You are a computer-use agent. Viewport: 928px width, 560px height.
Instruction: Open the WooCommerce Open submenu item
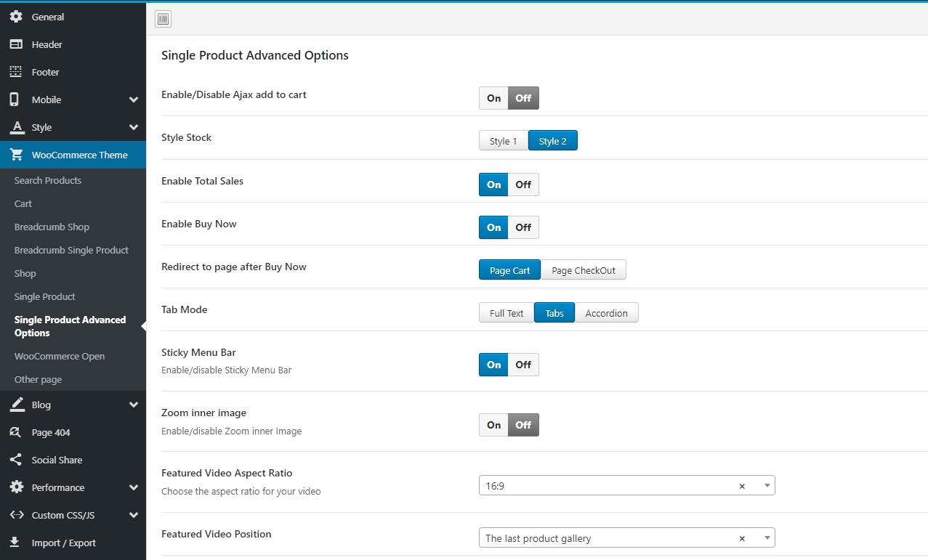point(60,356)
